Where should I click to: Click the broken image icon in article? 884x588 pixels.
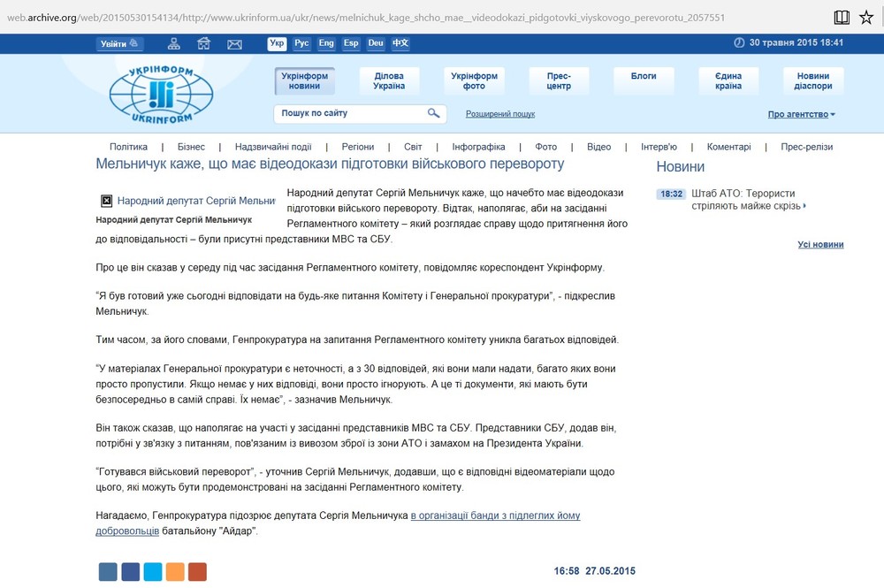[106, 201]
